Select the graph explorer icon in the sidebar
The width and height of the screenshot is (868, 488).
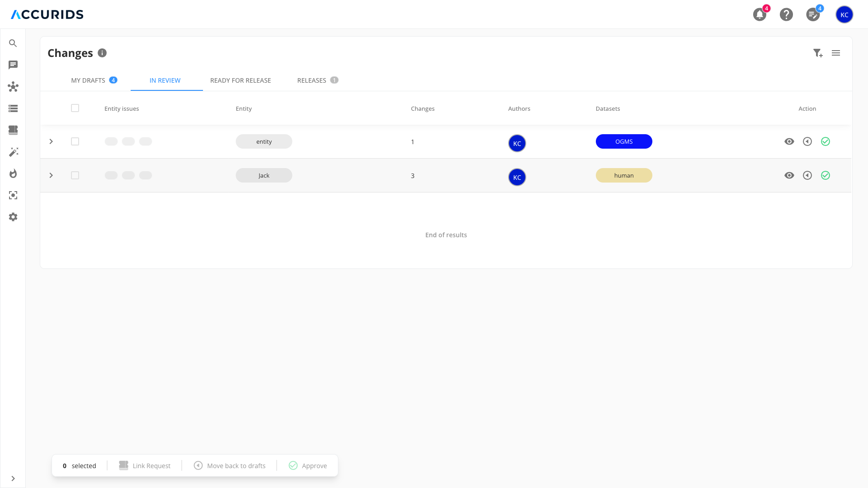pyautogui.click(x=13, y=87)
